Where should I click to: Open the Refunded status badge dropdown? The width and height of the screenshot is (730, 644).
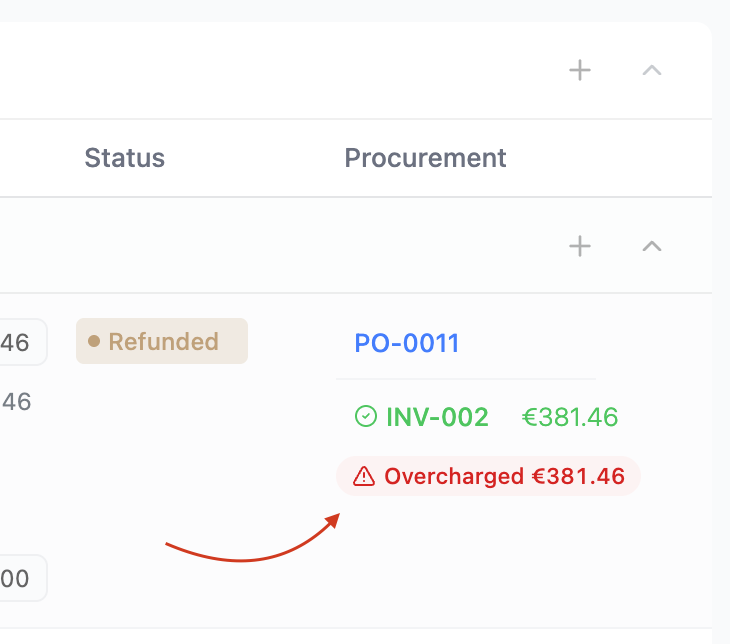[x=162, y=341]
